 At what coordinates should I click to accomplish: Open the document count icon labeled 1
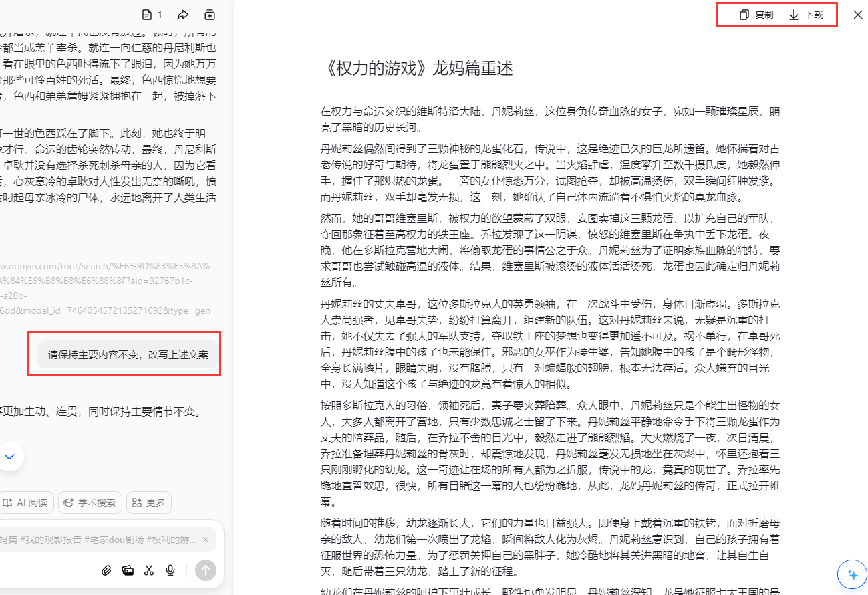coord(152,15)
